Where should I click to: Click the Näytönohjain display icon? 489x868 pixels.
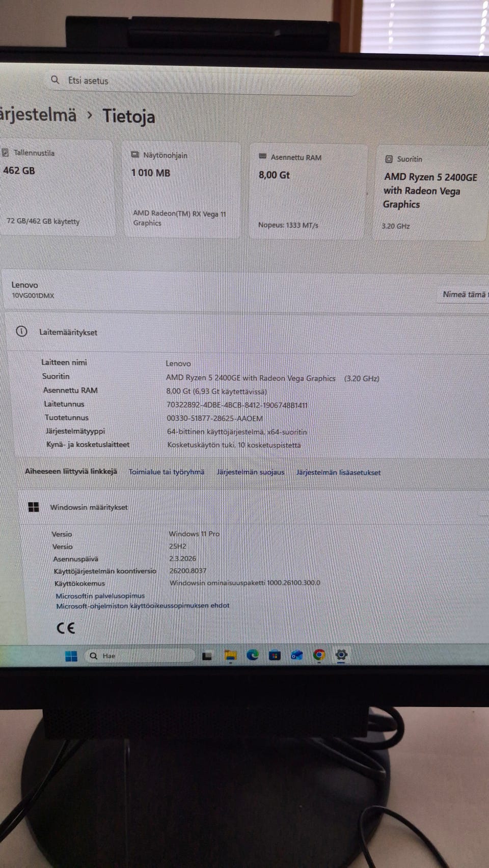135,155
